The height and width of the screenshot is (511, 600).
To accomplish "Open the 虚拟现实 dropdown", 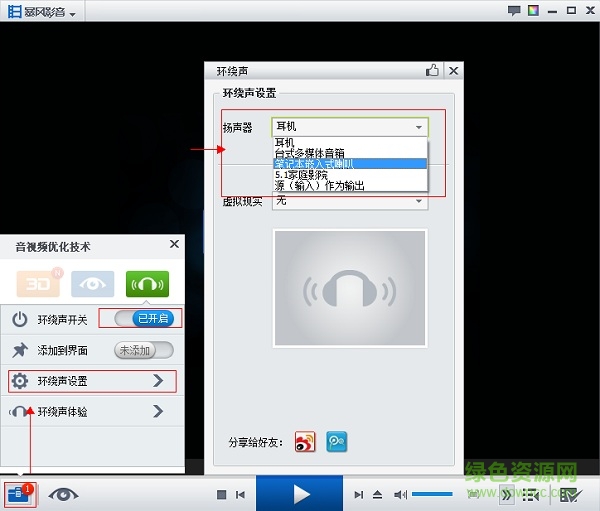I will click(349, 201).
